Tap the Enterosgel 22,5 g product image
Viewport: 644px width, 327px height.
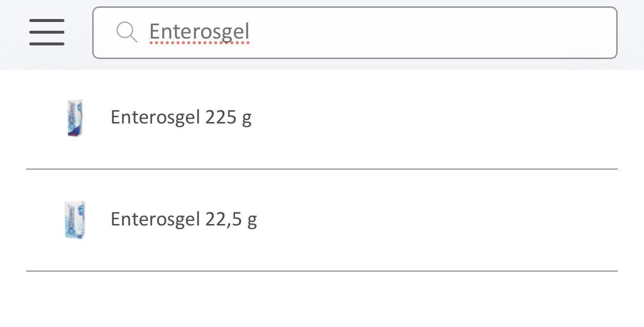tap(75, 220)
